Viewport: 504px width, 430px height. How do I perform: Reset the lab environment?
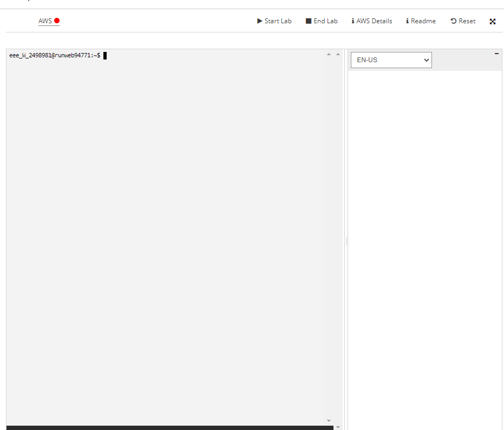point(463,21)
